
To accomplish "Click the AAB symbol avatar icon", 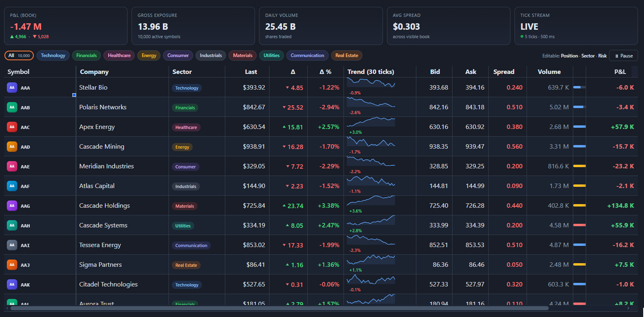I will tap(12, 107).
